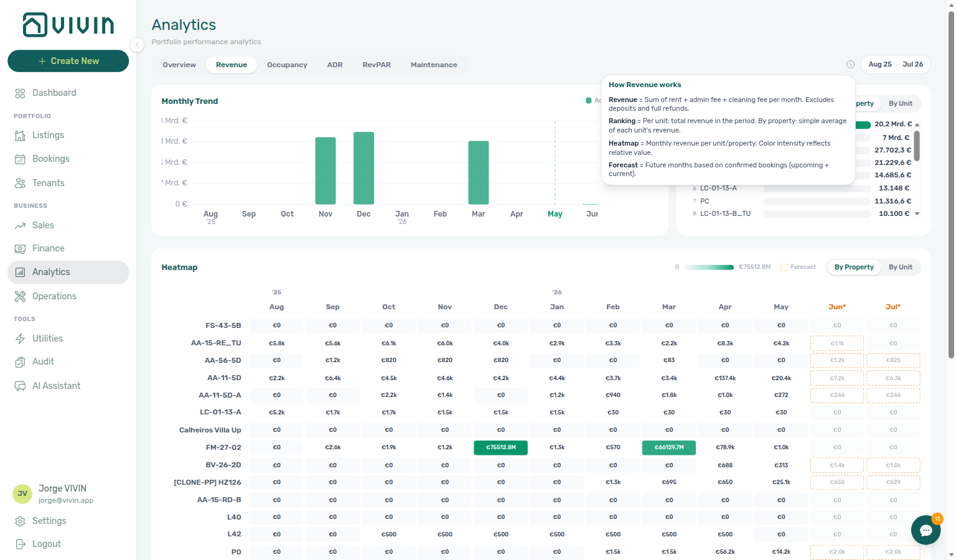
Task: Click the December bar in Monthly Trend
Action: [x=363, y=168]
